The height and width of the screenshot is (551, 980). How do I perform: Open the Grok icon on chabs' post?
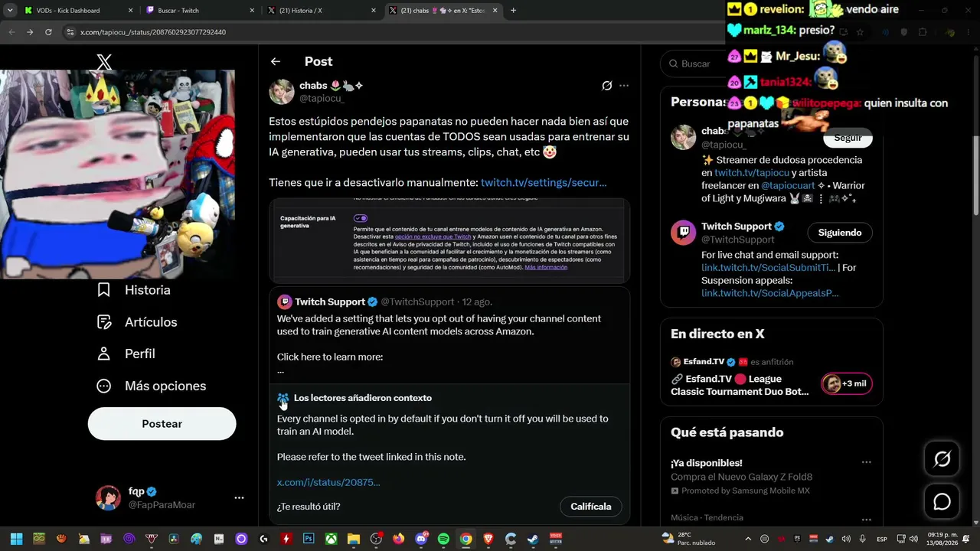click(607, 86)
